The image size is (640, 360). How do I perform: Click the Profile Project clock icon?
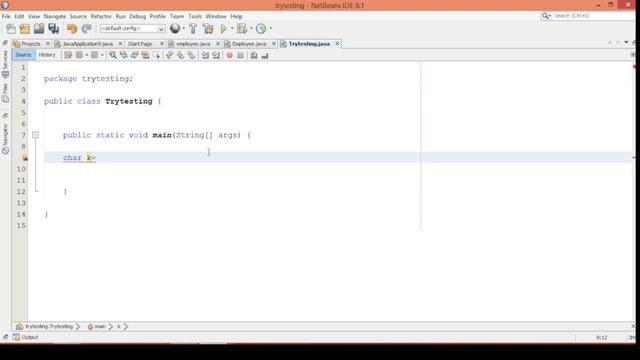click(261, 29)
